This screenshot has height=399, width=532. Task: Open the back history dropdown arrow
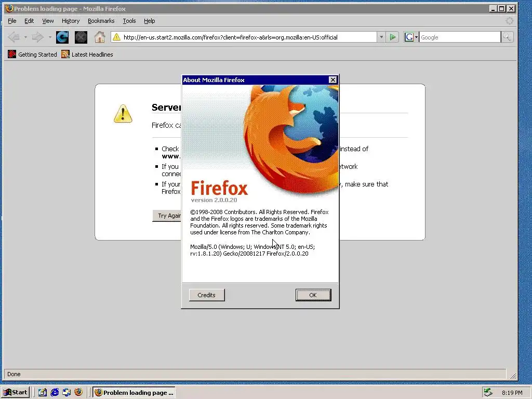25,37
